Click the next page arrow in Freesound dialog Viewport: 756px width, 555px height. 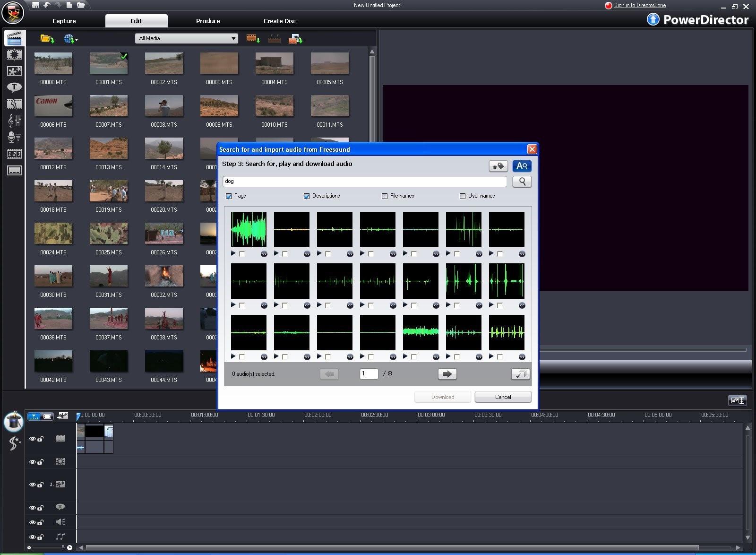point(447,374)
